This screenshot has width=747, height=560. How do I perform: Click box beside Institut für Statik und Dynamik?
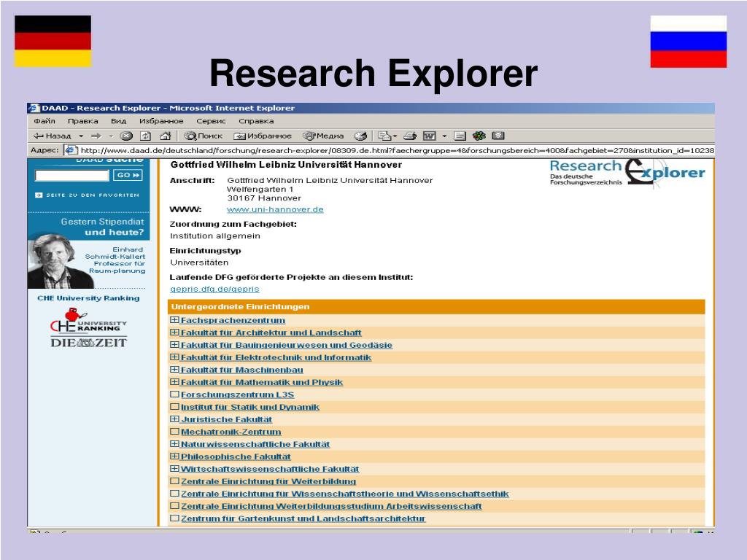[x=174, y=407]
